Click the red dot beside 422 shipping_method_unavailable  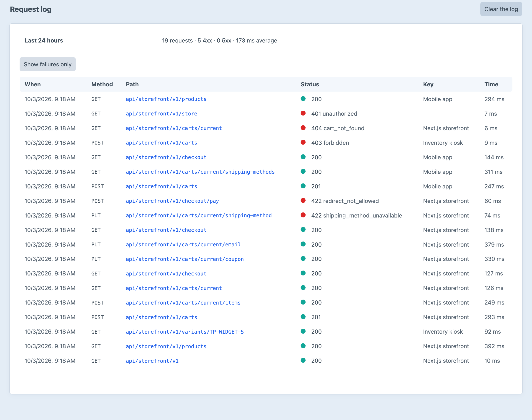pyautogui.click(x=303, y=215)
